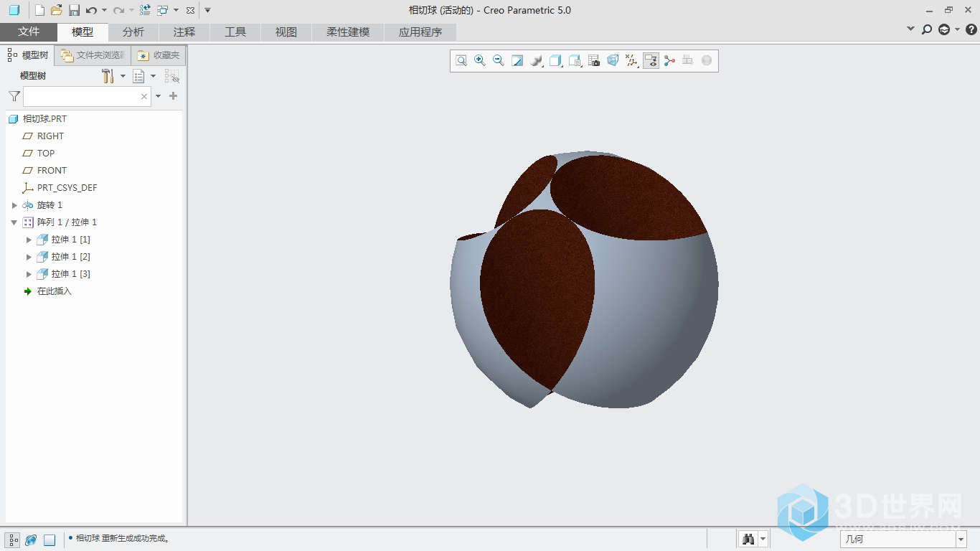Expand the 旋转 1 feature node

click(x=14, y=205)
